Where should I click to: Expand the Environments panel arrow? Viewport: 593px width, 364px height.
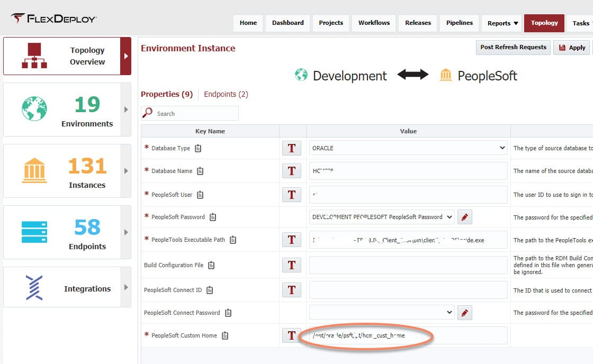pyautogui.click(x=126, y=110)
